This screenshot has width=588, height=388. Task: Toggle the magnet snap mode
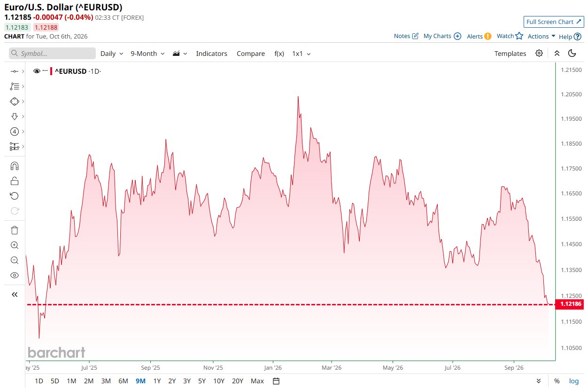pos(14,166)
